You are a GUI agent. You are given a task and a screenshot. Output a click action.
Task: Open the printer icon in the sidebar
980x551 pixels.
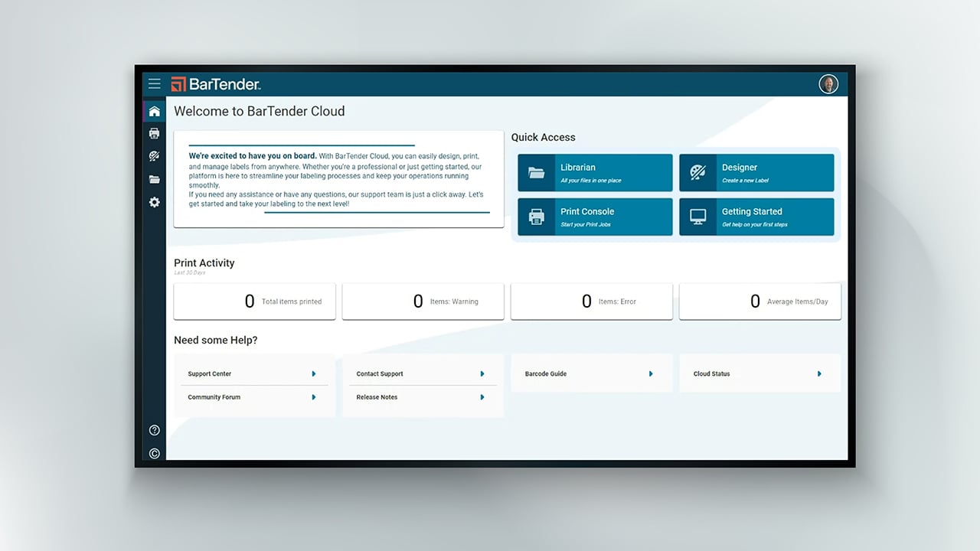[154, 133]
